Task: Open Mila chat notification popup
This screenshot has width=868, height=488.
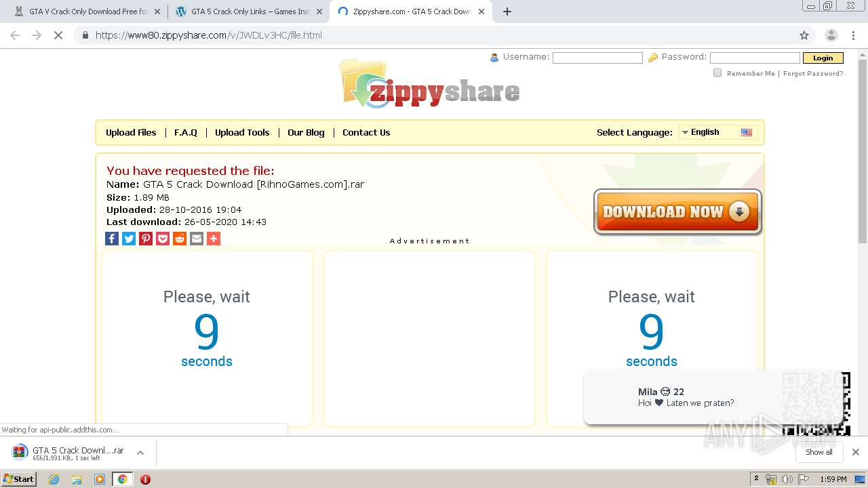Action: [x=712, y=397]
